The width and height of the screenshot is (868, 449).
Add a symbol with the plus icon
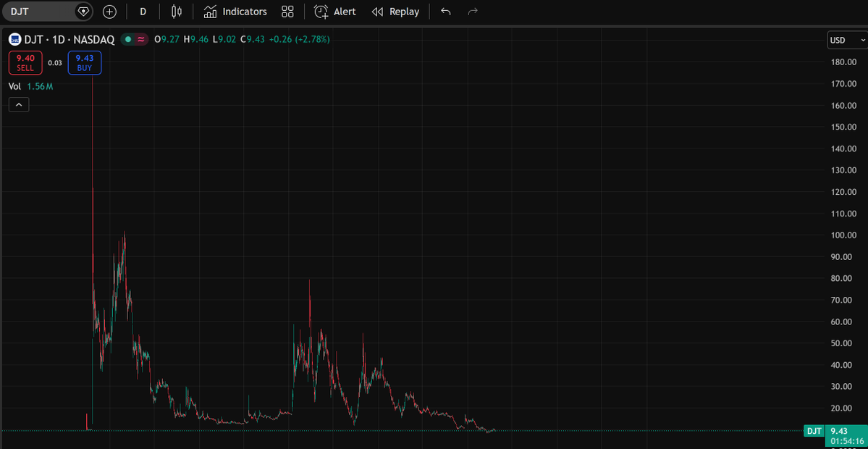(x=109, y=12)
